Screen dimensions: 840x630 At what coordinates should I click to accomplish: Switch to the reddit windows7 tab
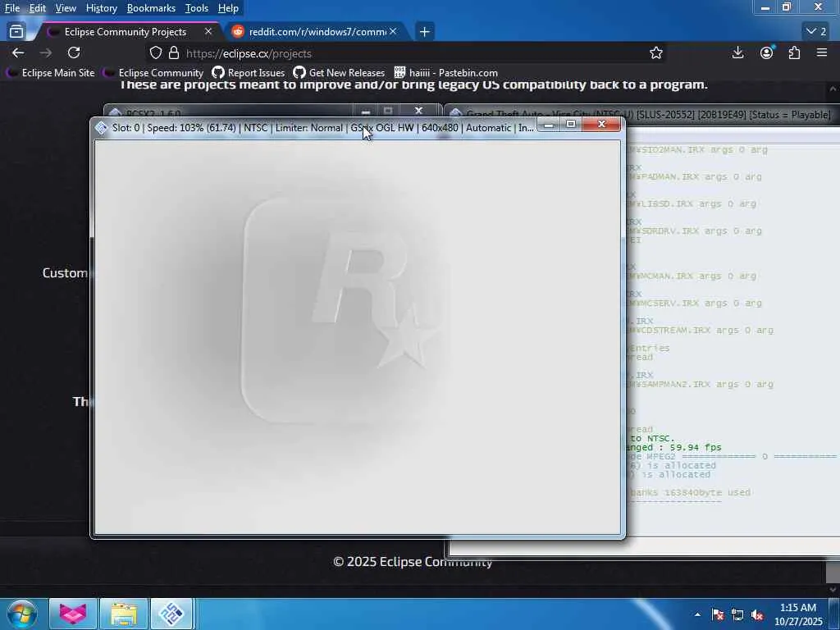point(317,32)
